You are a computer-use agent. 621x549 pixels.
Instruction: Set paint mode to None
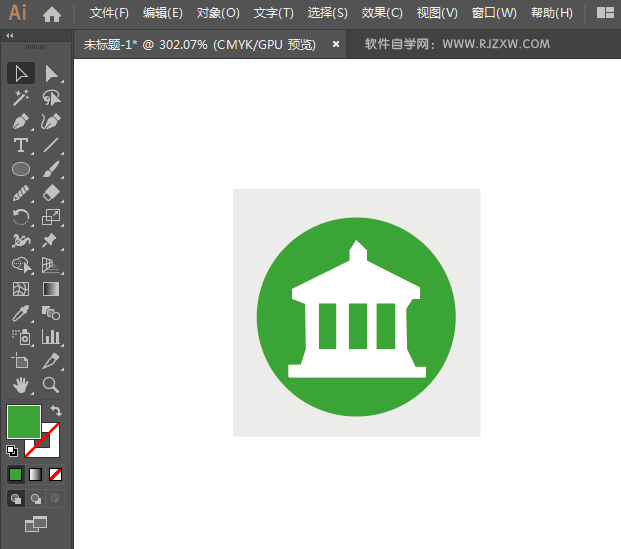click(x=56, y=474)
